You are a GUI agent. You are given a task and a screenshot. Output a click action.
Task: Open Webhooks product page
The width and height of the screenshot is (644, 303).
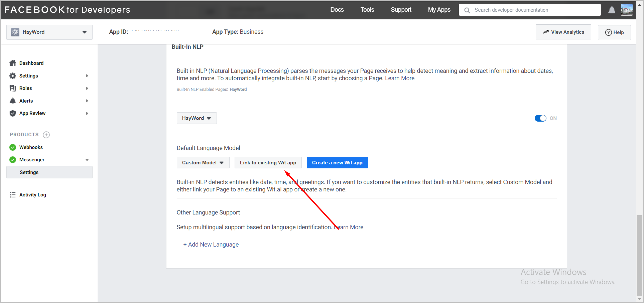point(31,147)
